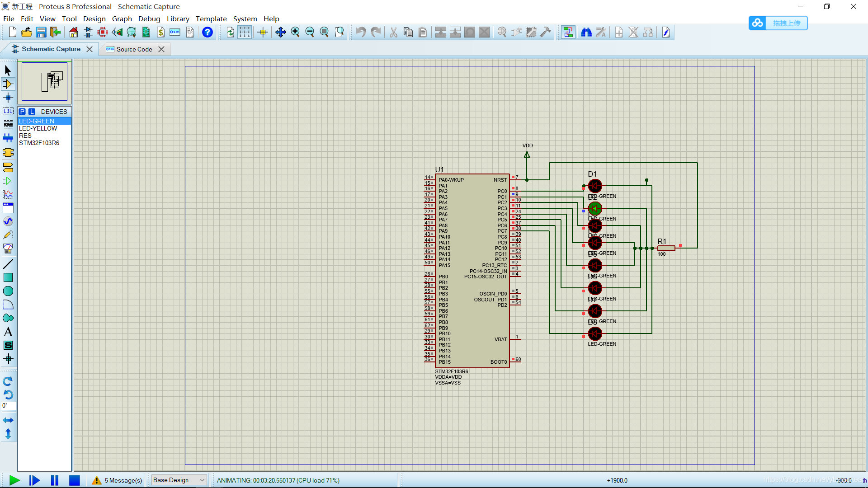Click the L library manage button
This screenshot has width=868, height=488.
(32, 112)
